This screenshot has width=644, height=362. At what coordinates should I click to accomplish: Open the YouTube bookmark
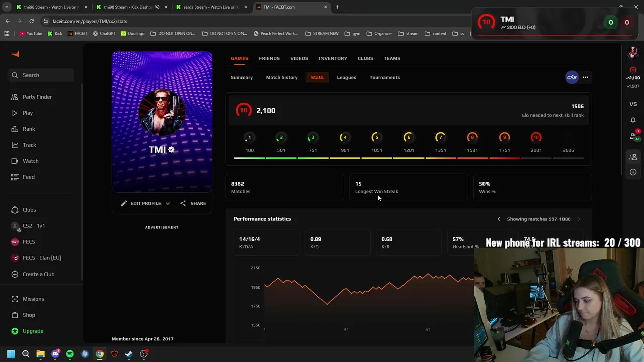click(x=31, y=34)
